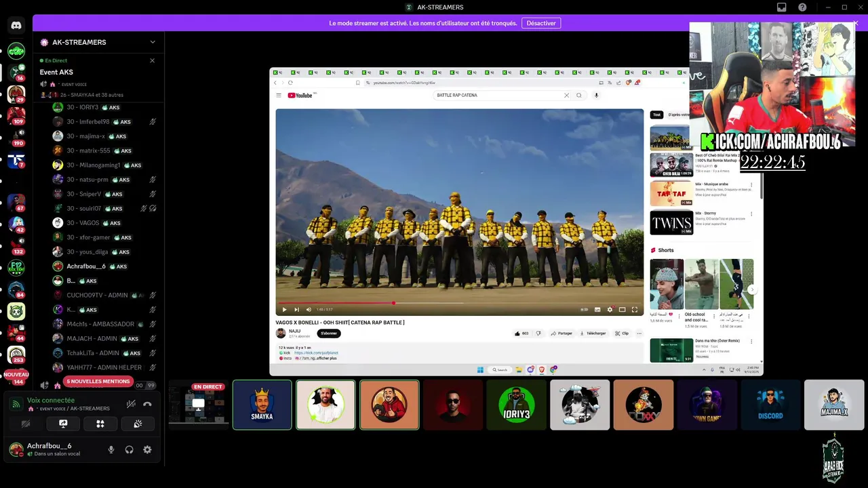Viewport: 868px width, 488px height.
Task: Like the video with thumbs up
Action: 521,333
